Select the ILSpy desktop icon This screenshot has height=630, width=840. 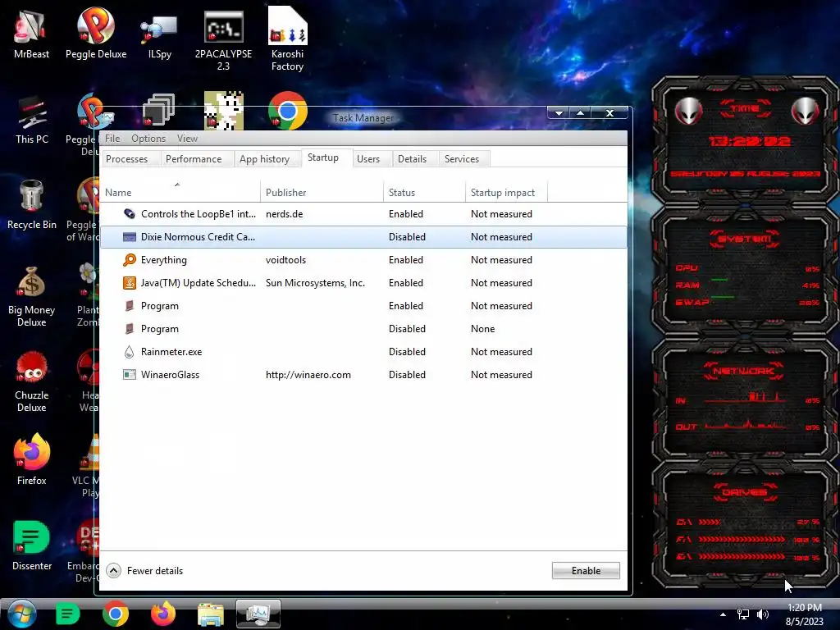(160, 34)
